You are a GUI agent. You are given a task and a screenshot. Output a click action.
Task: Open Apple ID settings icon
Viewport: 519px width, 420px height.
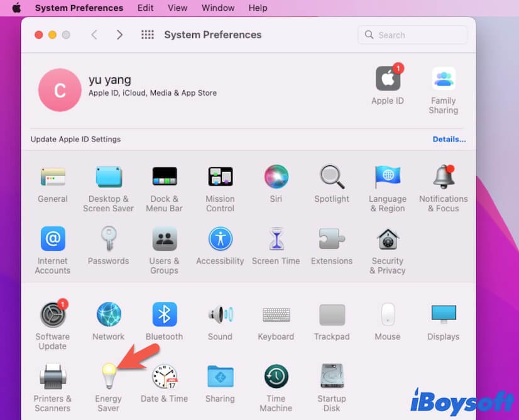coord(388,79)
